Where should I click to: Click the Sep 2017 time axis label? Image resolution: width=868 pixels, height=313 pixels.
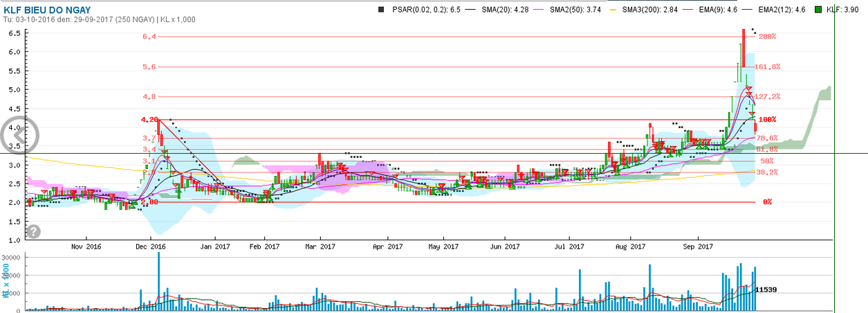[697, 247]
